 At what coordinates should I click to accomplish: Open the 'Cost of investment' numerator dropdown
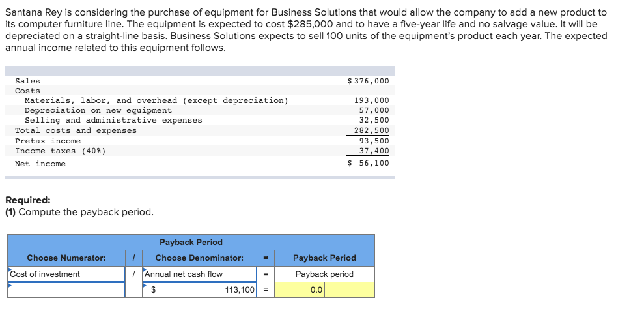tap(66, 274)
